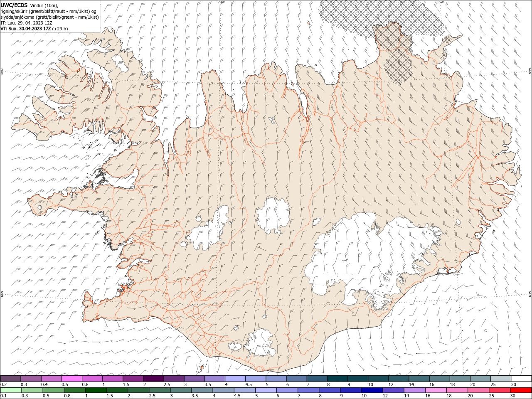Click the pale grey 25 swatch, upper row

[500, 379]
